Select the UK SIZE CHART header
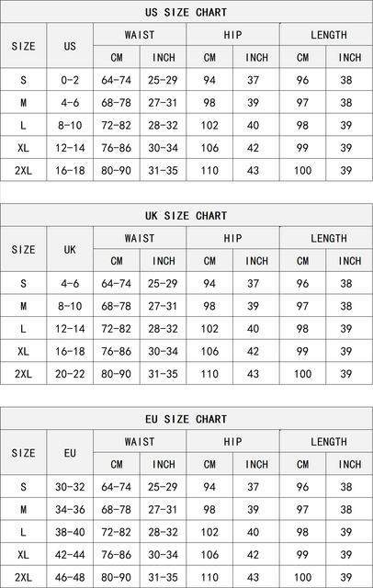Image resolution: width=373 pixels, height=588 pixels. tap(186, 216)
